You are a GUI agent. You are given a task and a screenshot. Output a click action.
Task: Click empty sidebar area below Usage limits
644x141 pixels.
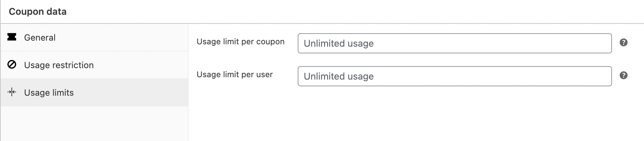click(94, 124)
